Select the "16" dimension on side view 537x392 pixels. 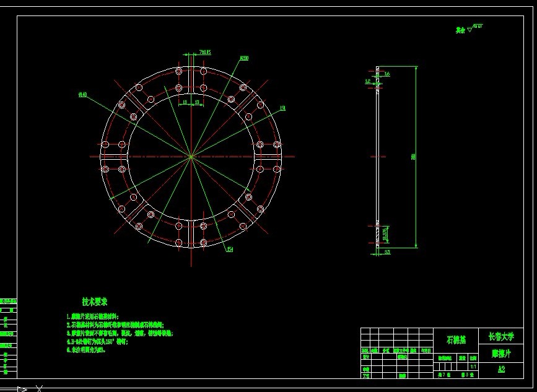click(x=387, y=74)
